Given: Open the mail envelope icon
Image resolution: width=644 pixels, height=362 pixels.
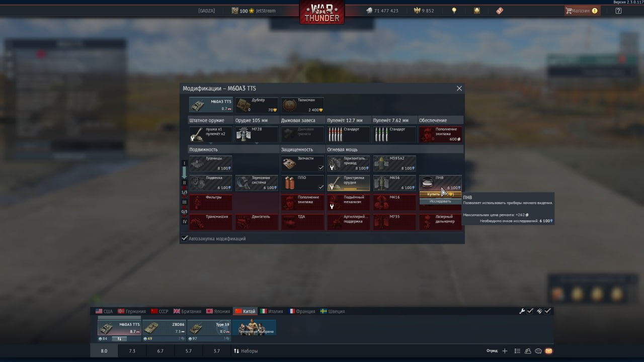Looking at the screenshot, I should tap(548, 351).
